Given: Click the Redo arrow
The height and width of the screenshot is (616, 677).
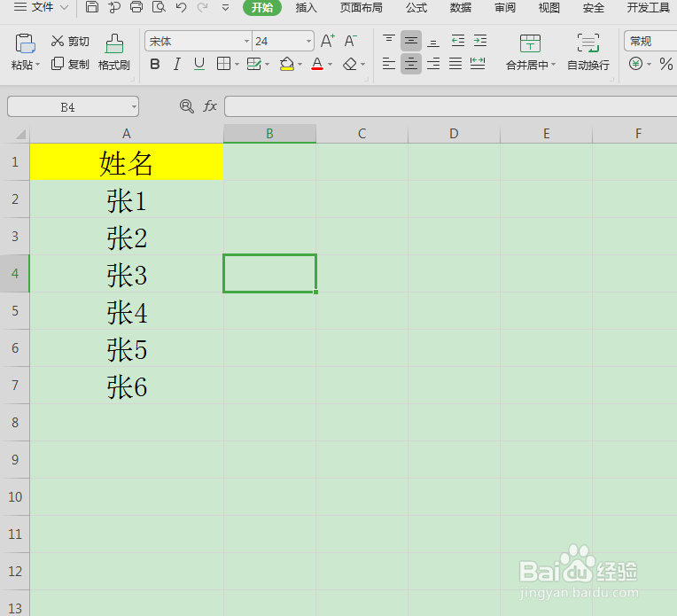Looking at the screenshot, I should (202, 7).
